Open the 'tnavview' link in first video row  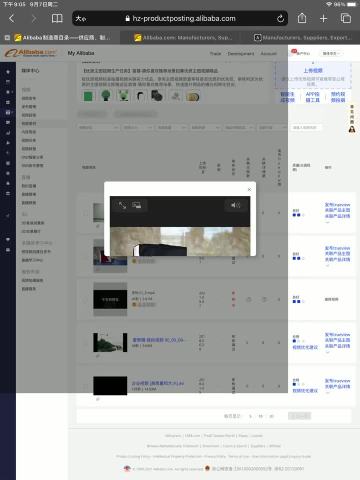pyautogui.click(x=337, y=204)
